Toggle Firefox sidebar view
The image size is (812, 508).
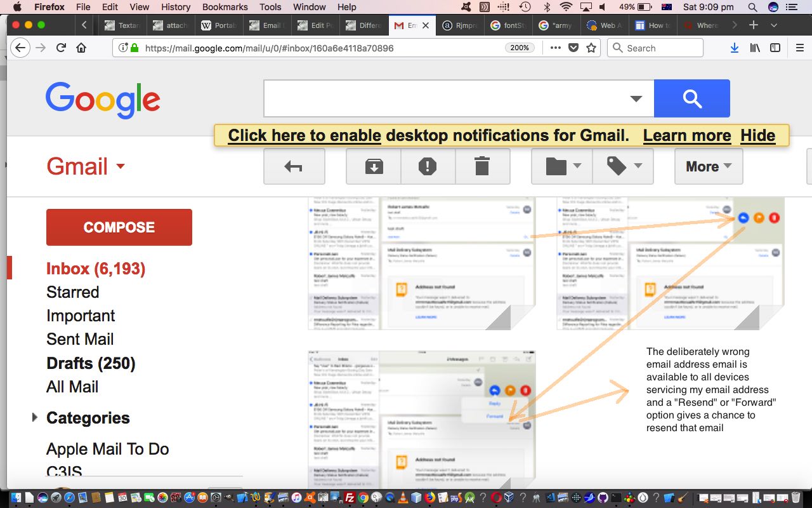pos(775,48)
